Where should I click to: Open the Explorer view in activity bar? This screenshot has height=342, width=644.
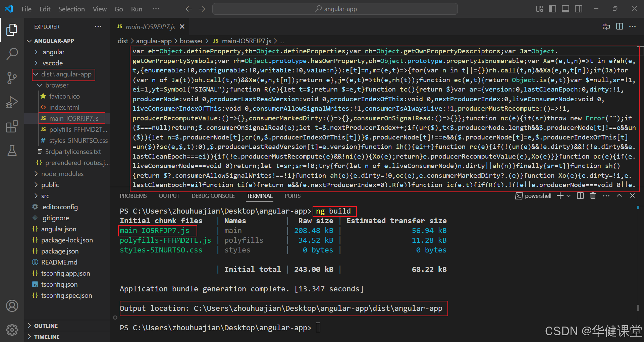point(12,30)
